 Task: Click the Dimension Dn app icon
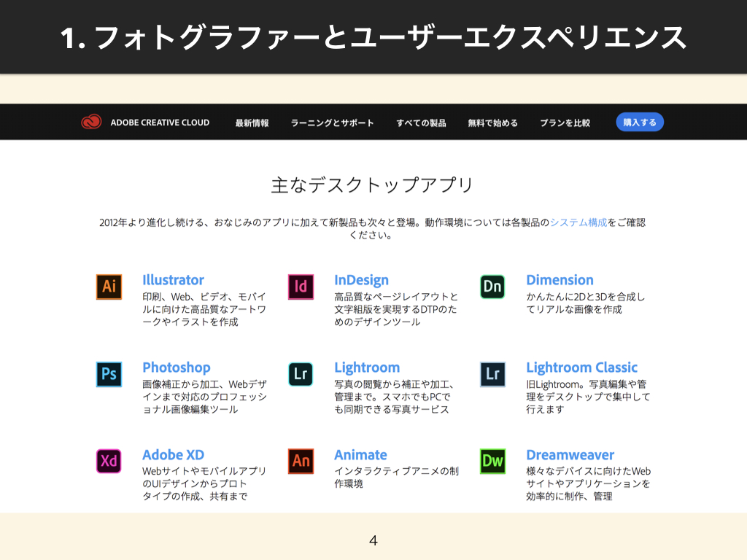tap(492, 287)
